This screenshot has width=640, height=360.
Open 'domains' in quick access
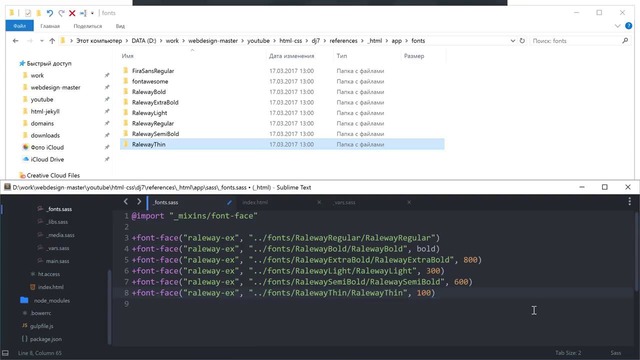point(42,123)
